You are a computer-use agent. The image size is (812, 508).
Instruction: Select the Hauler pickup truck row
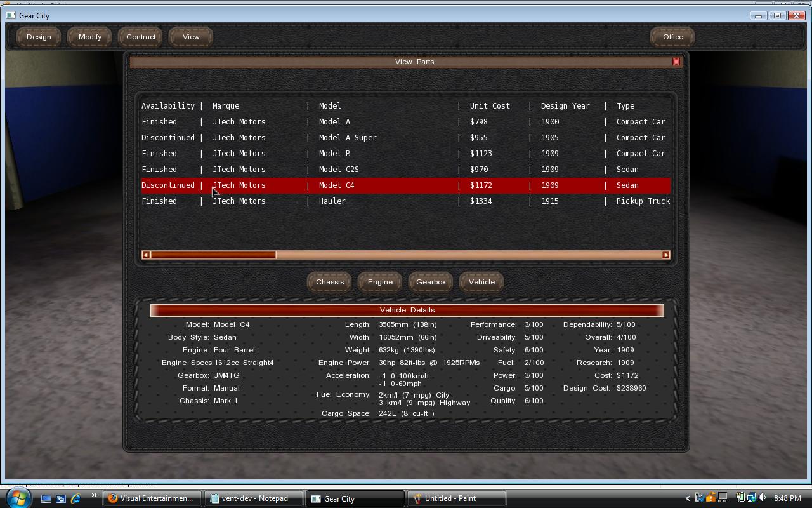point(405,201)
